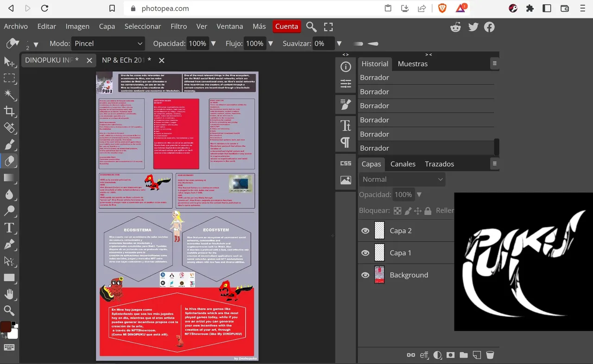This screenshot has width=593, height=364.
Task: Click the search magnifier in menu bar
Action: (x=311, y=27)
